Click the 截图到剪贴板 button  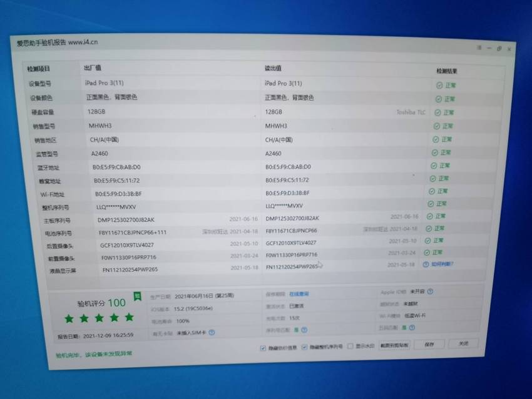tap(394, 345)
